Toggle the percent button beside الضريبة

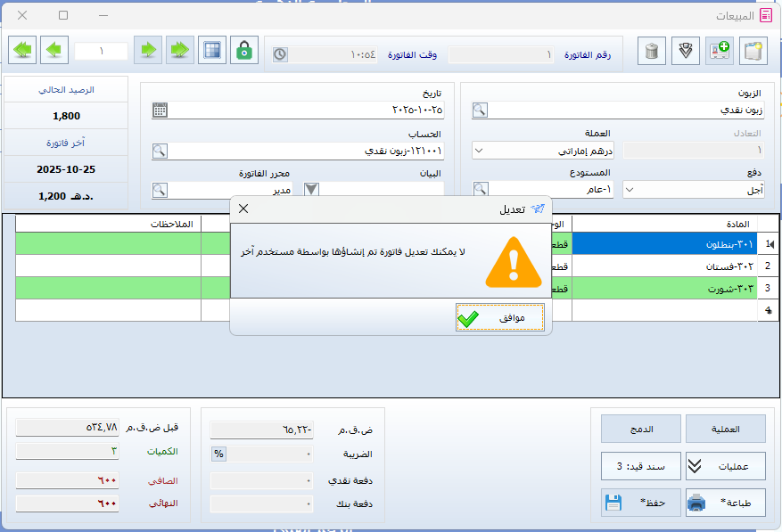(x=218, y=454)
